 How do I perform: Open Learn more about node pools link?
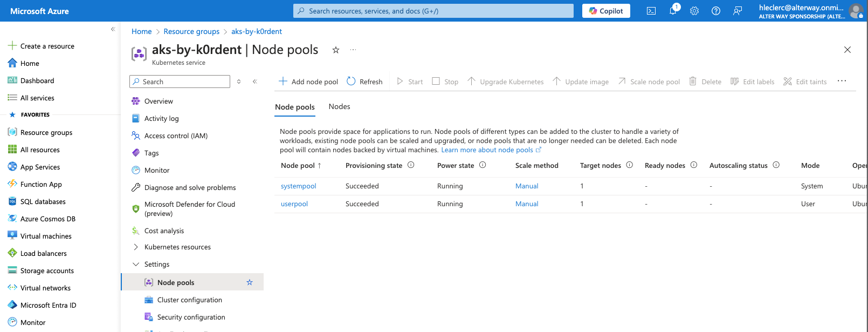pyautogui.click(x=487, y=150)
